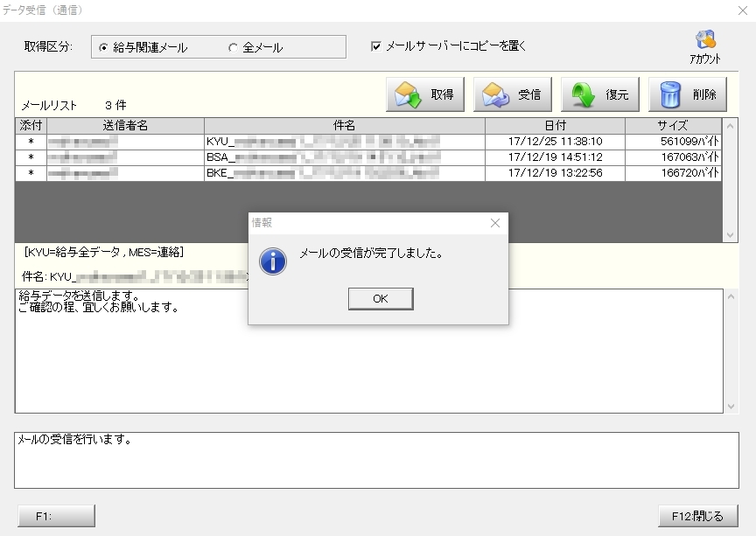
Task: Select the KYU_ mail row subject
Action: click(x=344, y=142)
